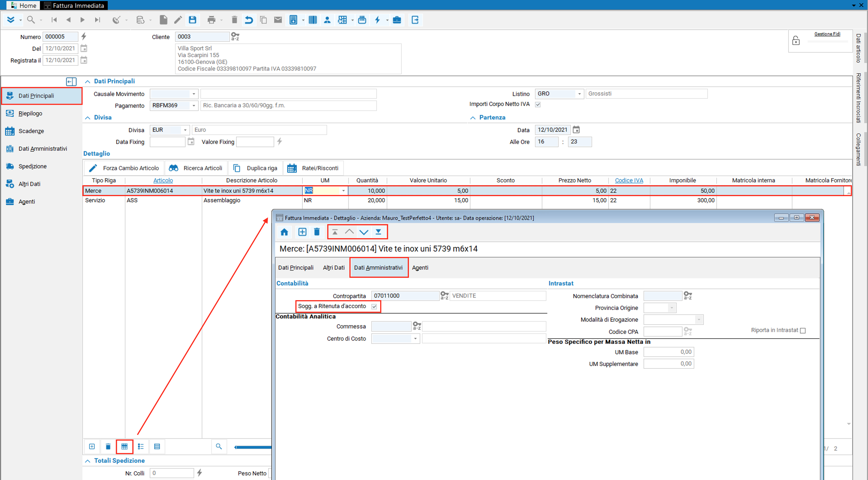Viewport: 868px width, 480px height.
Task: Open the UM dropdown in Merce row
Action: [343, 191]
